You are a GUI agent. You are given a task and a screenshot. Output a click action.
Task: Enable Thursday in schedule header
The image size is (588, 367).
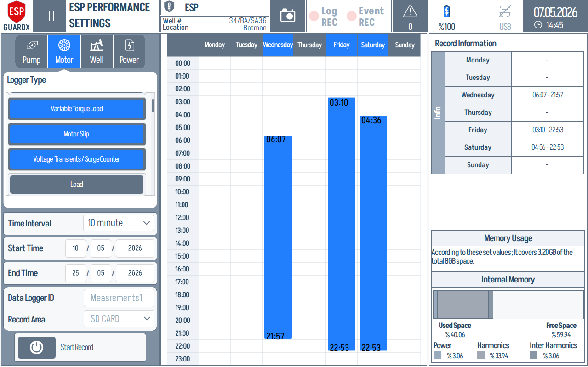coord(309,45)
